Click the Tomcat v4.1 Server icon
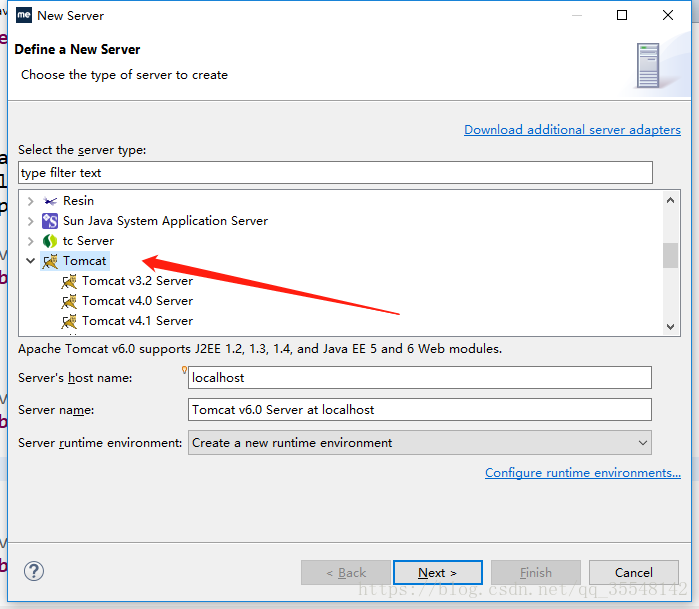The image size is (699, 609). point(69,321)
